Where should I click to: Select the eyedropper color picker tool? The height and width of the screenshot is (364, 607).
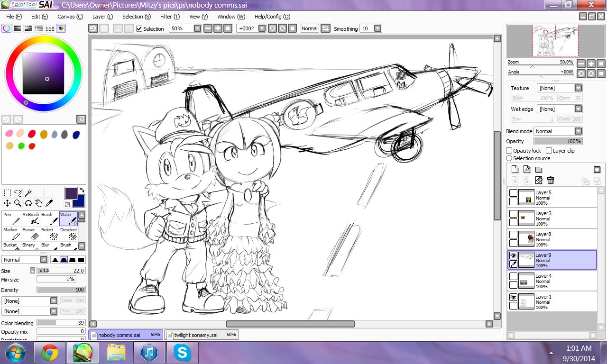[x=48, y=203]
